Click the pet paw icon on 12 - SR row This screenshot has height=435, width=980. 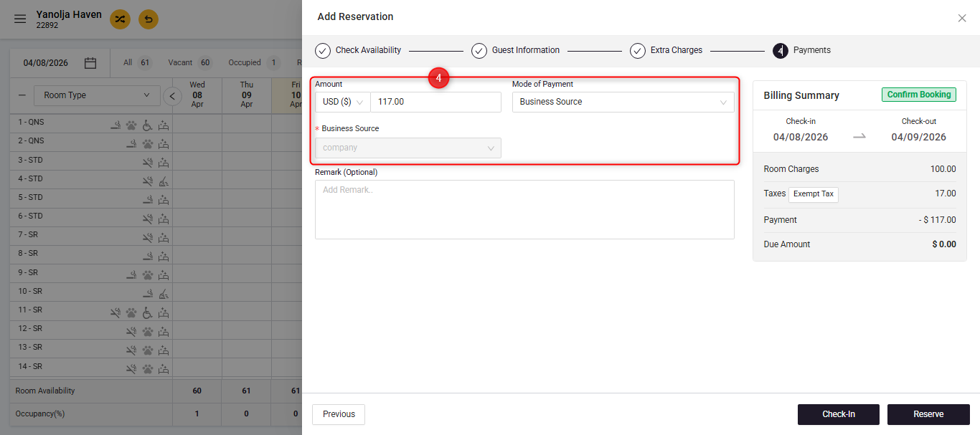(x=148, y=332)
